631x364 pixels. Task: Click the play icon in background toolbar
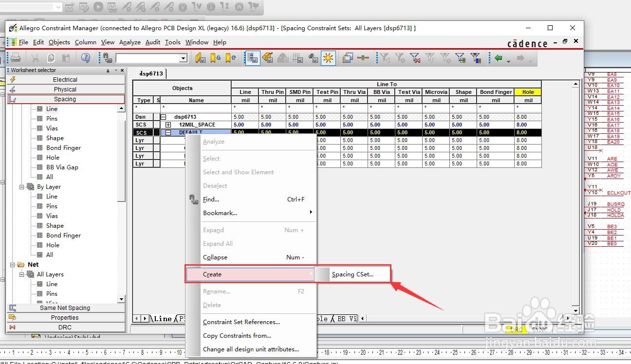pos(98,7)
